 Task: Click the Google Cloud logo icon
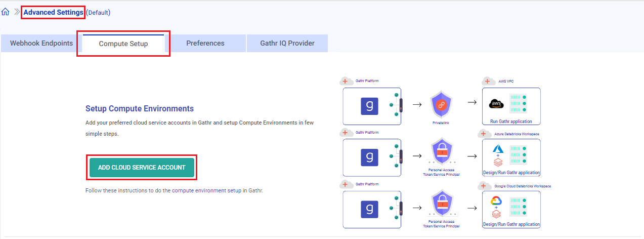(496, 202)
